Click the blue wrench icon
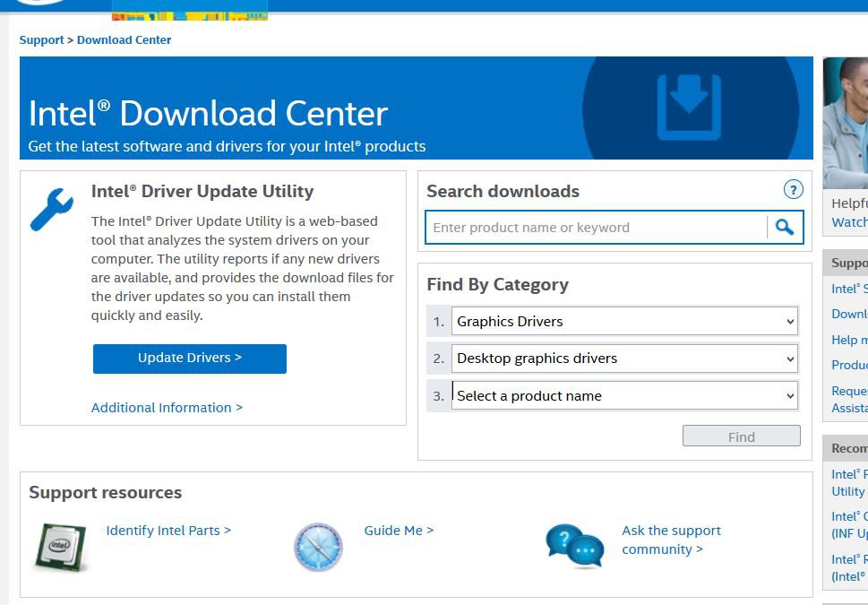The width and height of the screenshot is (868, 605). click(x=52, y=210)
